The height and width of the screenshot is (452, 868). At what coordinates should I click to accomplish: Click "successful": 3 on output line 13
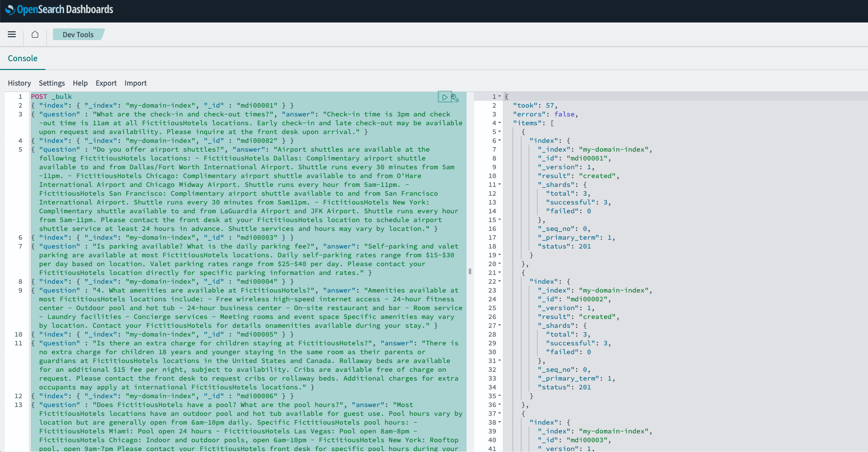579,203
